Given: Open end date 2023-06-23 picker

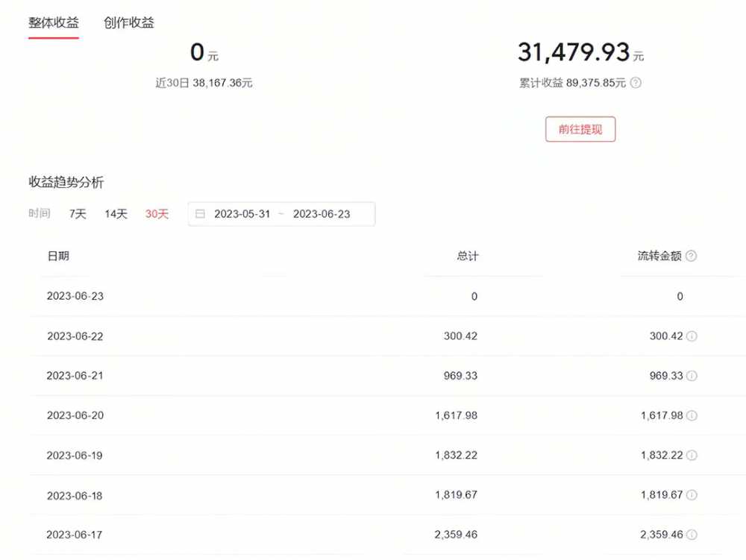Looking at the screenshot, I should coord(322,214).
